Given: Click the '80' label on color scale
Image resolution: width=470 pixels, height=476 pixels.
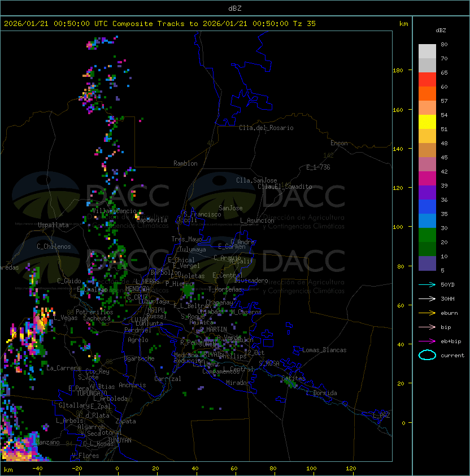Looking at the screenshot, I should click(x=444, y=44).
